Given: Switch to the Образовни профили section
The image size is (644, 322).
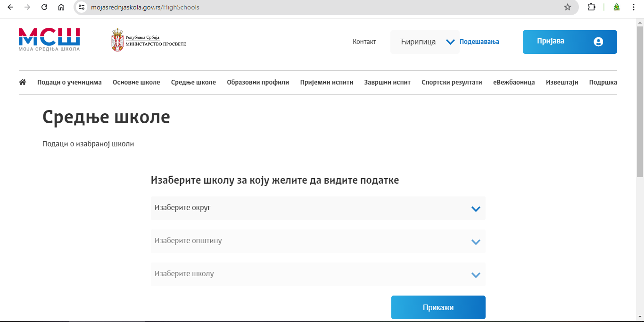Looking at the screenshot, I should click(258, 82).
